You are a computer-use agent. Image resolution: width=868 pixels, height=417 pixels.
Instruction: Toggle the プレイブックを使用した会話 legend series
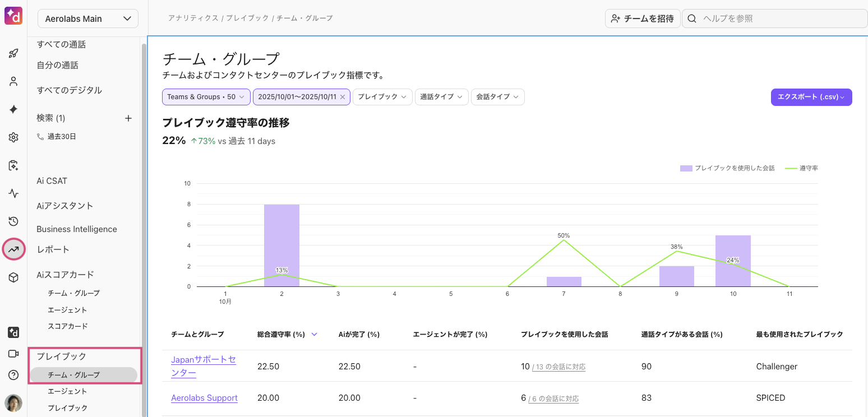[727, 168]
